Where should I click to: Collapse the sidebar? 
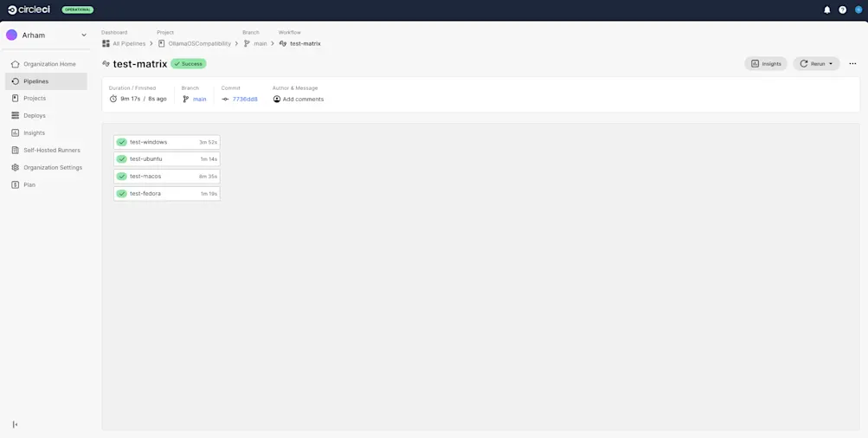(x=15, y=424)
